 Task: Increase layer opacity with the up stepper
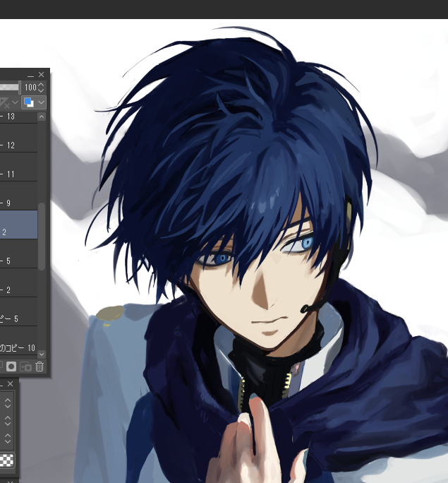41,85
